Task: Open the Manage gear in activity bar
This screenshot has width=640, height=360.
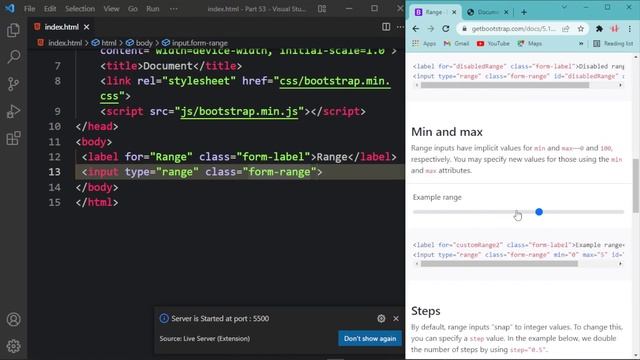Action: [13, 346]
